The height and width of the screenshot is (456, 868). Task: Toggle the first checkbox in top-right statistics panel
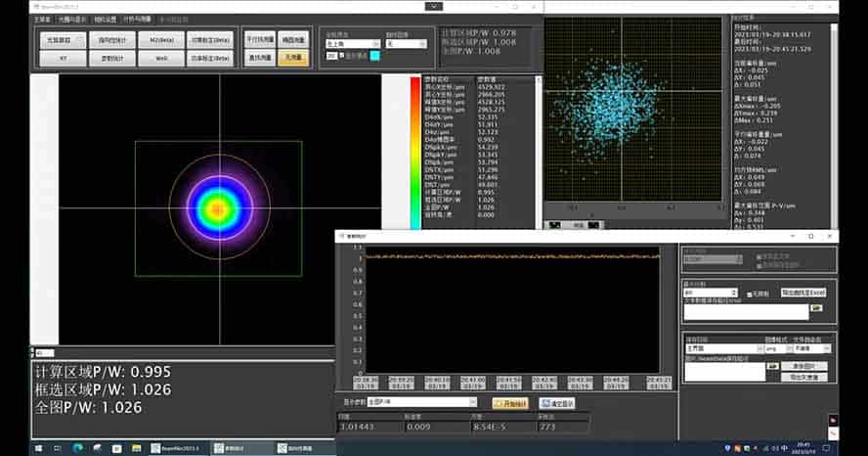[759, 257]
